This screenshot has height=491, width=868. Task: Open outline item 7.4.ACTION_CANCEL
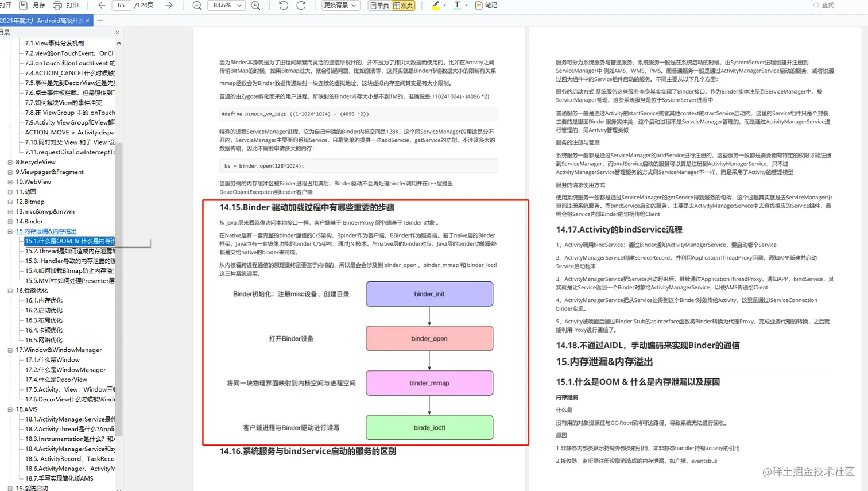coord(69,73)
